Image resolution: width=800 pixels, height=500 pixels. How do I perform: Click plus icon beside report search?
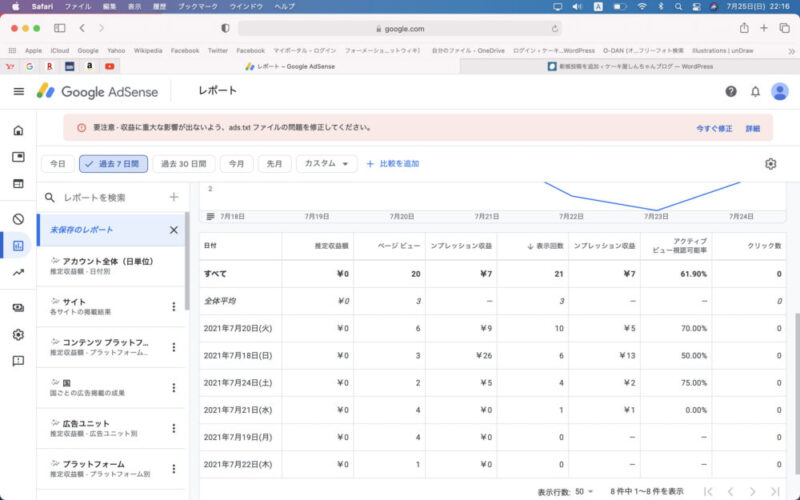(x=173, y=197)
